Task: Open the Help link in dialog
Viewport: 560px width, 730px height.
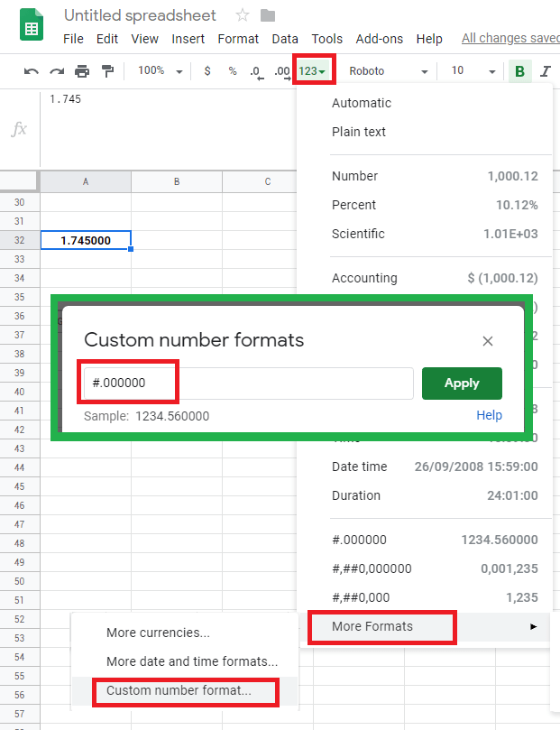Action: point(489,415)
